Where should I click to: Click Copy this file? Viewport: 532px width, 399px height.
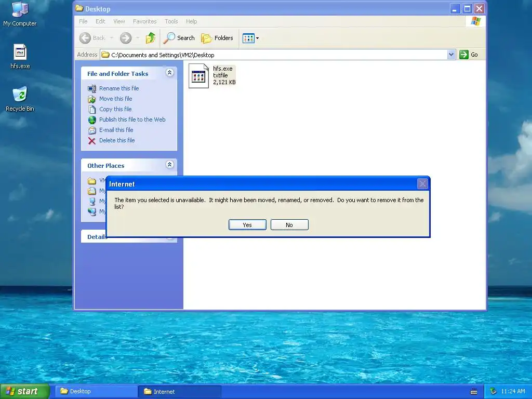pyautogui.click(x=115, y=109)
